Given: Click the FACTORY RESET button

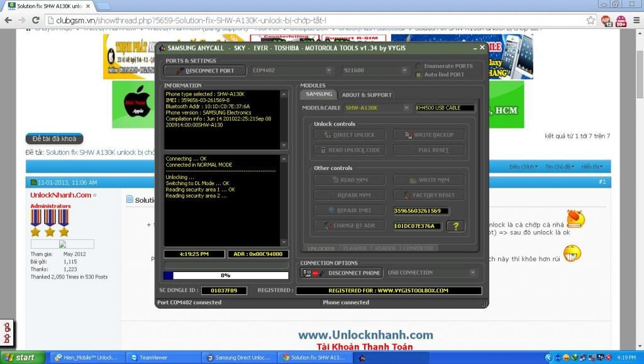Looking at the screenshot, I should 429,195.
